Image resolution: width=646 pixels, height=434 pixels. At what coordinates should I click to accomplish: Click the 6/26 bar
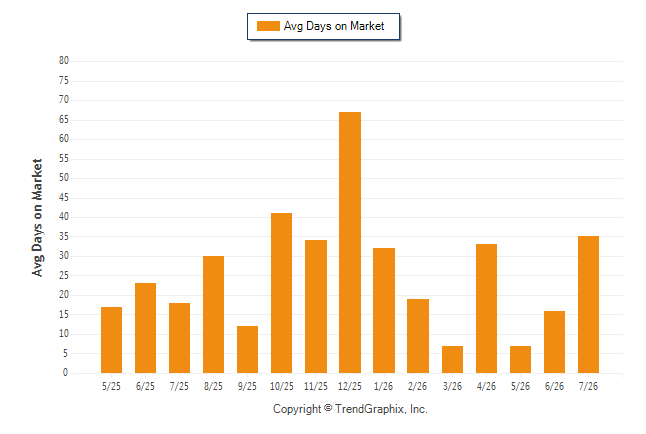tap(555, 342)
